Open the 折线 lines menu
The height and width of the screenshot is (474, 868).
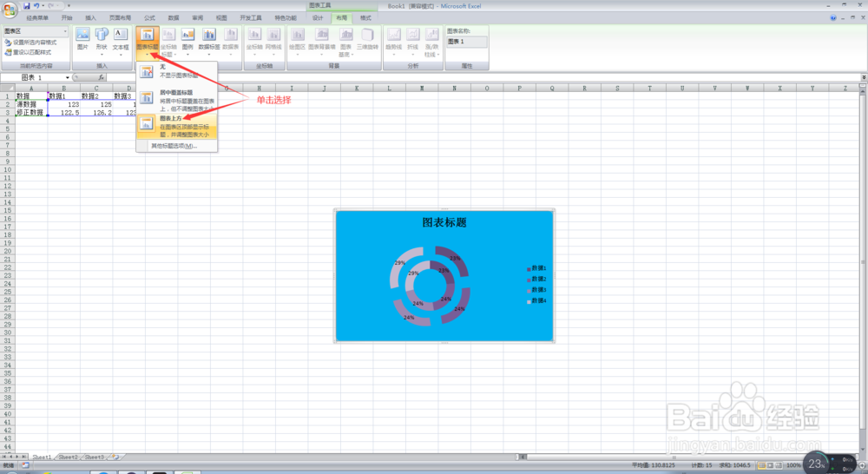413,41
